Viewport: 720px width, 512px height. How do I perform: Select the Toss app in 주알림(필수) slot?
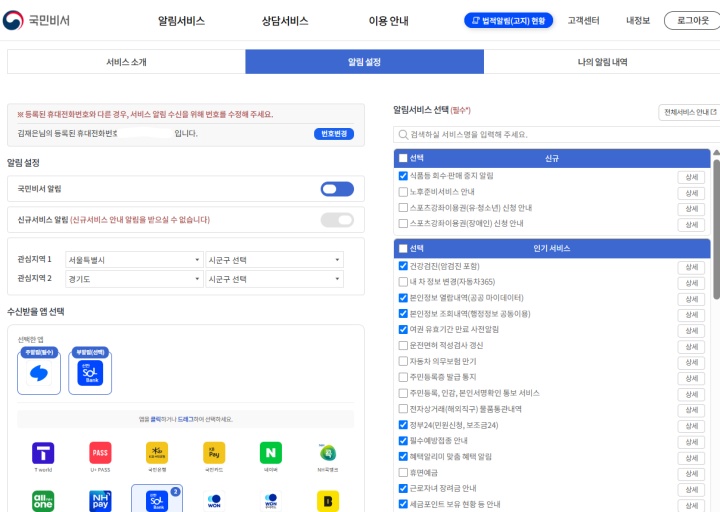[x=39, y=373]
